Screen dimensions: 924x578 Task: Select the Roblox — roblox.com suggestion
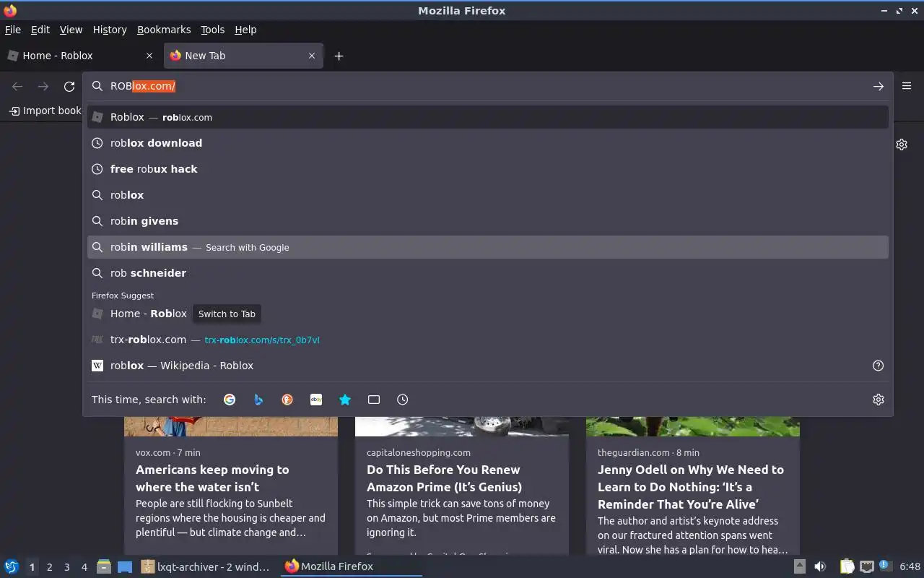click(x=488, y=117)
